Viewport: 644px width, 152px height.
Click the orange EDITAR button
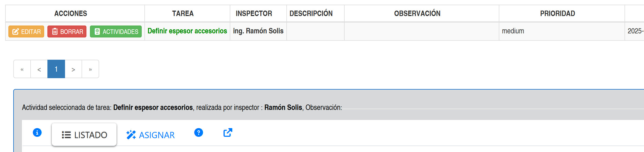click(26, 31)
